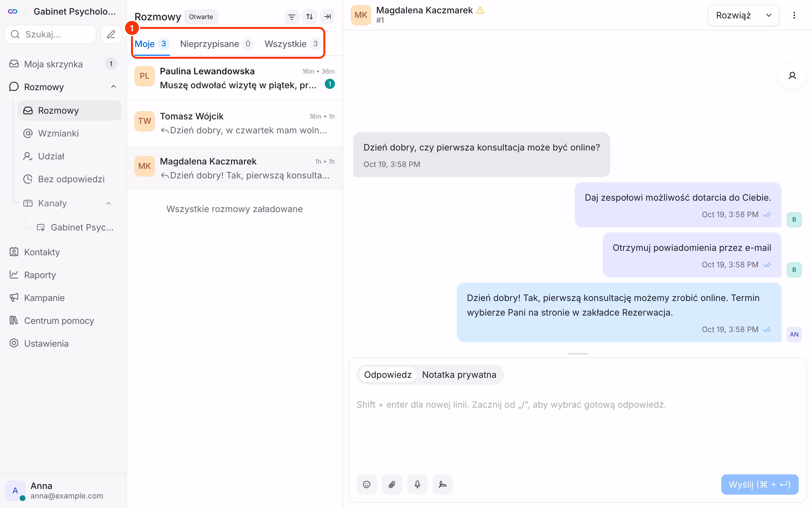Select the Gabinet Psyc... channel inbox

tap(76, 227)
